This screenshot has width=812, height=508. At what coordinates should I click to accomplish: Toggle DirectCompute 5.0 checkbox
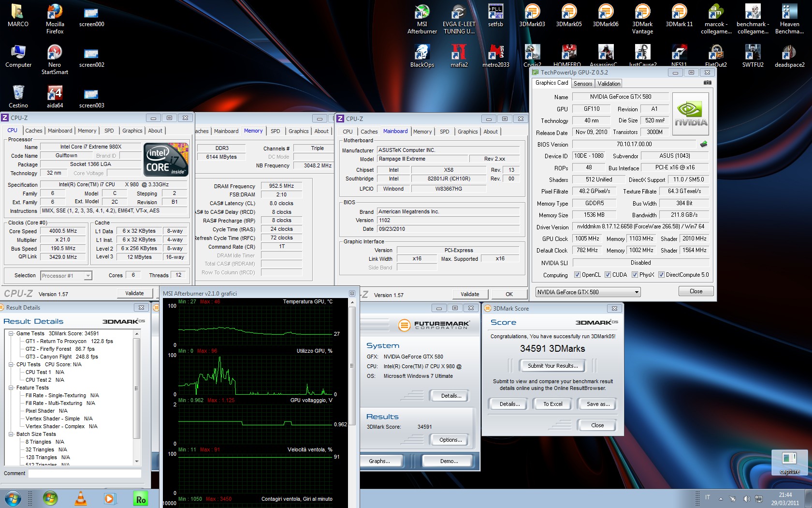(x=661, y=275)
